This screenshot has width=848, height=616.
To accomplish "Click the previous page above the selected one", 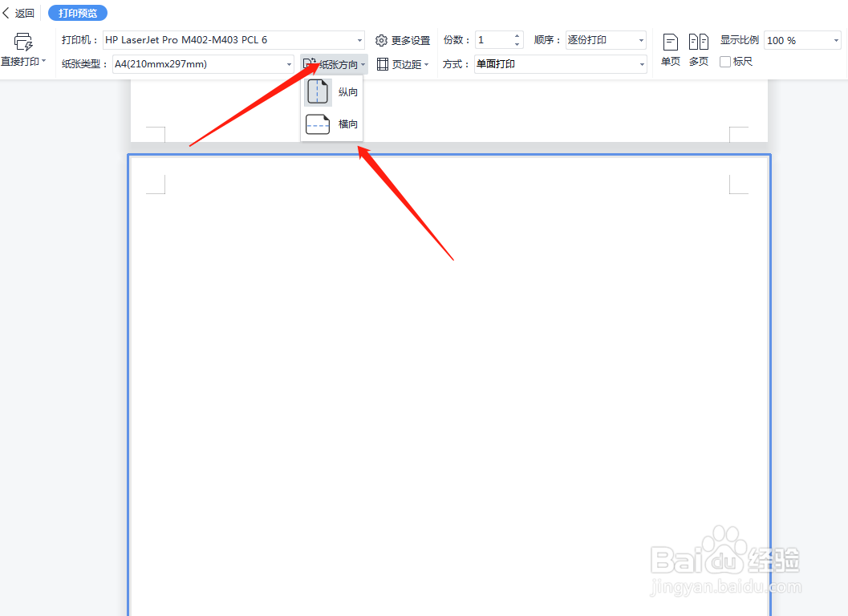I will click(449, 111).
